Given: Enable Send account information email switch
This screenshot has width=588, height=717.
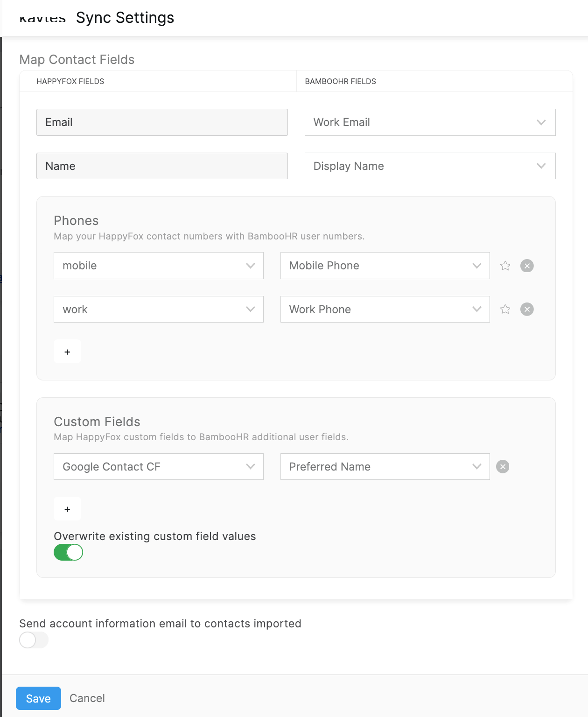Looking at the screenshot, I should pos(34,640).
